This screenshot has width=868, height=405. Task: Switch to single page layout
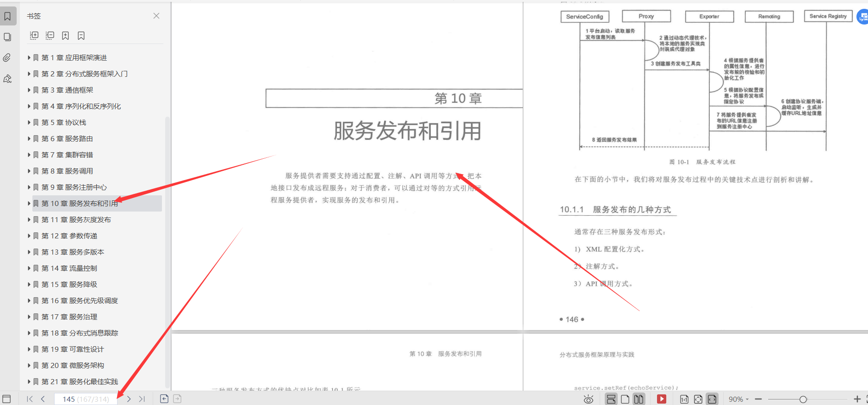625,399
